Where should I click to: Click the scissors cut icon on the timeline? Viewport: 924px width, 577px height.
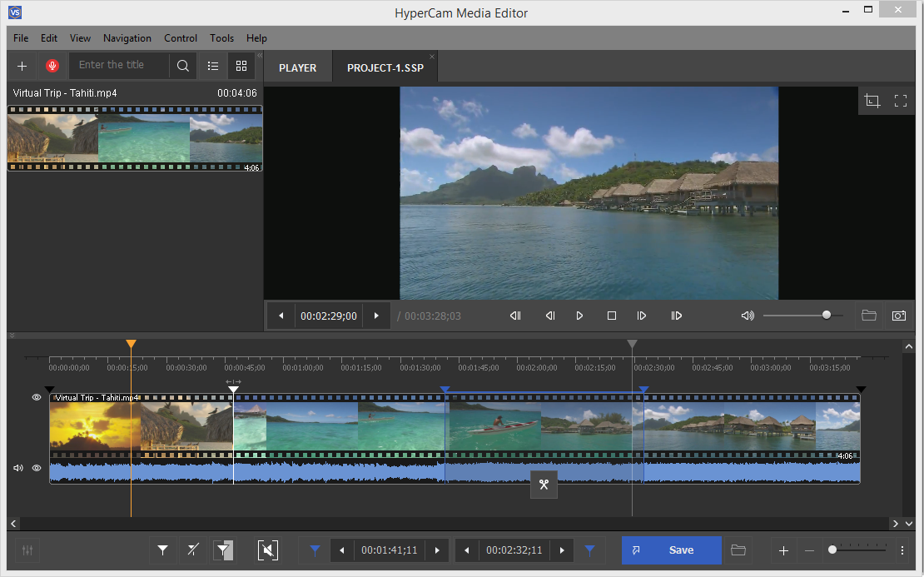point(544,485)
